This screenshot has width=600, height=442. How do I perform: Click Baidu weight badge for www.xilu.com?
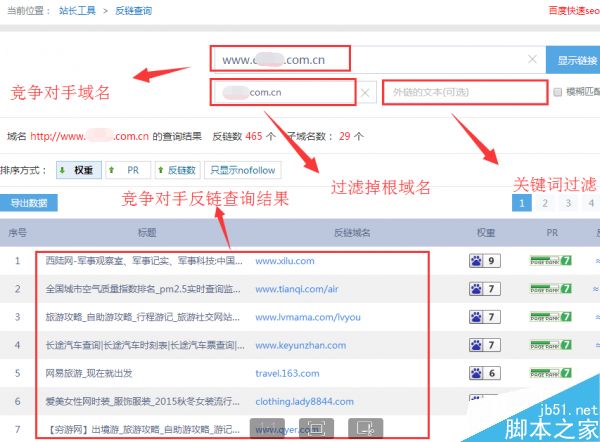pos(483,261)
